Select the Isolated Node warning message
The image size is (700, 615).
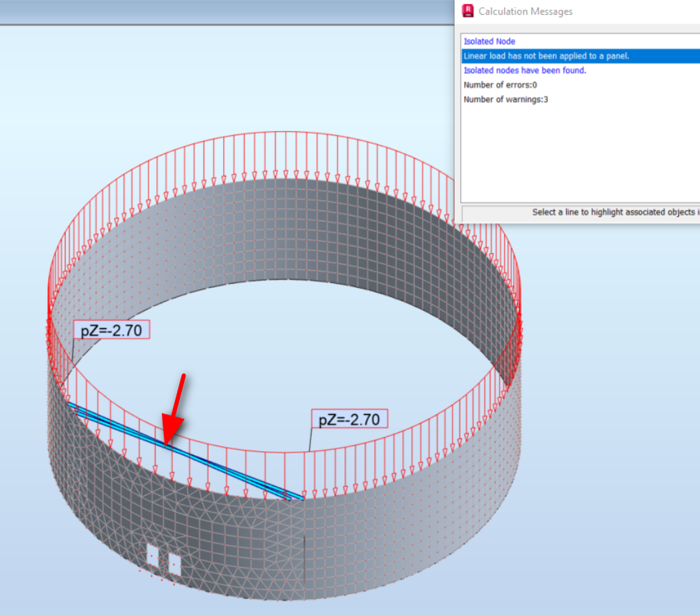(x=489, y=41)
